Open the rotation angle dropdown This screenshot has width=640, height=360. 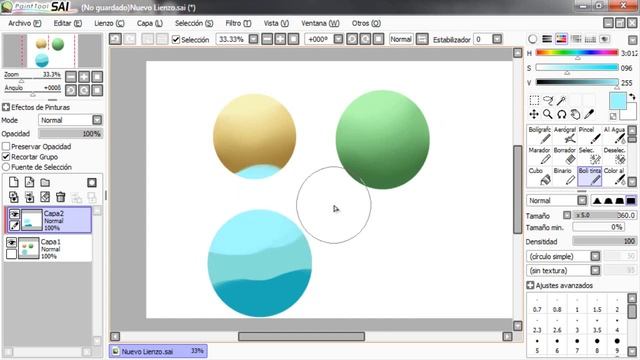coord(338,39)
